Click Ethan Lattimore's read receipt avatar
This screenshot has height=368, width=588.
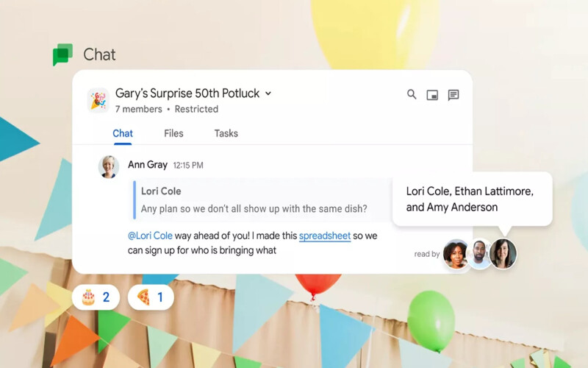click(479, 254)
